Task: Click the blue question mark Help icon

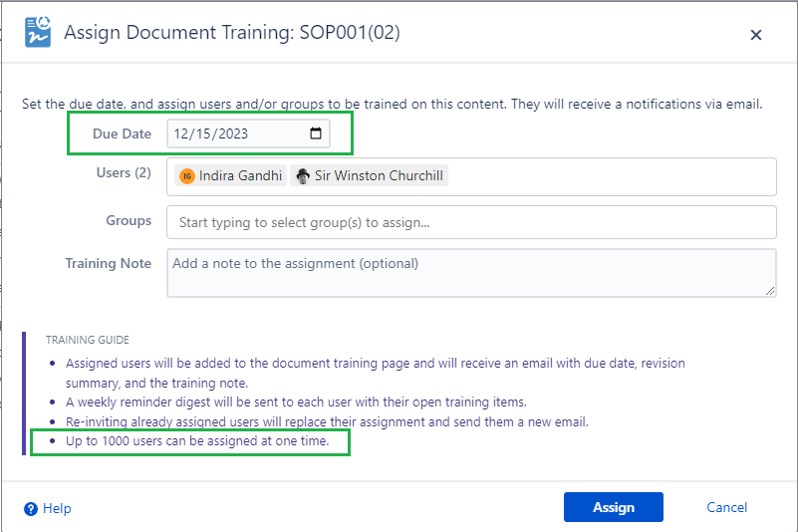Action: tap(31, 508)
